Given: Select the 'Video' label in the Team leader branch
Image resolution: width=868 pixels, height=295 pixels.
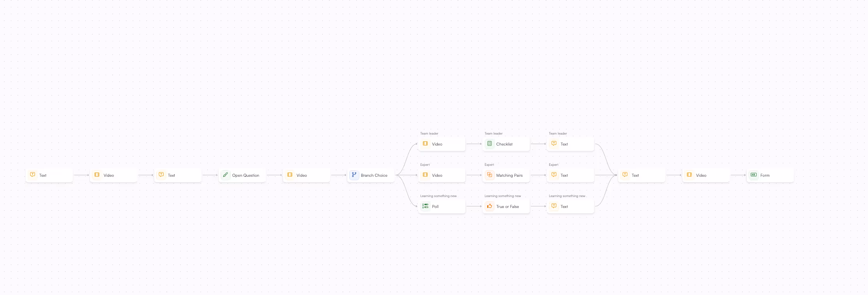Looking at the screenshot, I should click(437, 144).
